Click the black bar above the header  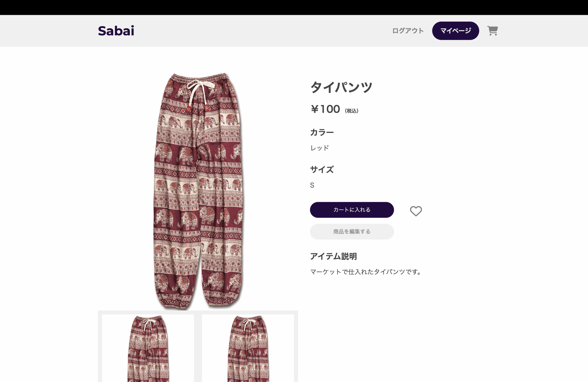(x=294, y=7)
